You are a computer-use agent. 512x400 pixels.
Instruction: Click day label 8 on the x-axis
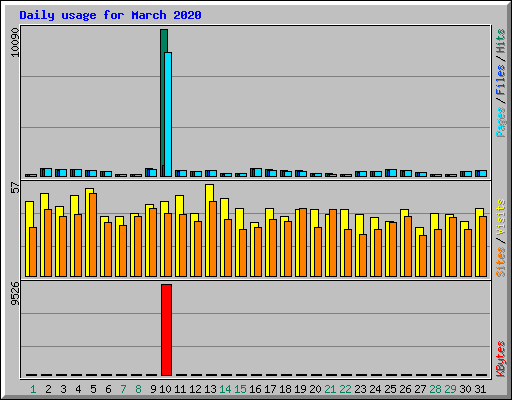coord(138,389)
